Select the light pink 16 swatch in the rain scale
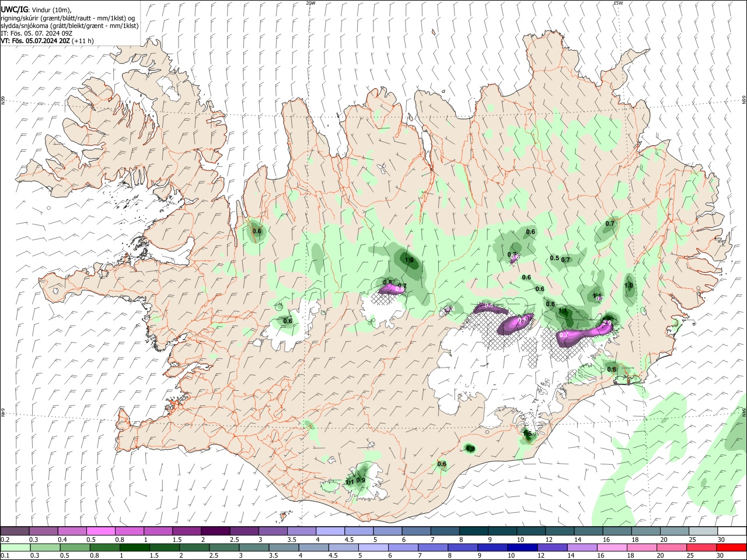 click(612, 547)
